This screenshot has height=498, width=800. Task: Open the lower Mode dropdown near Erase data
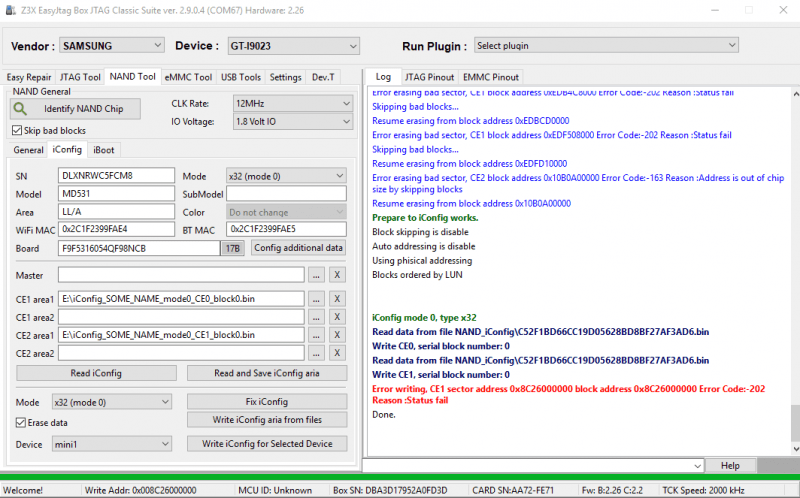coord(112,402)
